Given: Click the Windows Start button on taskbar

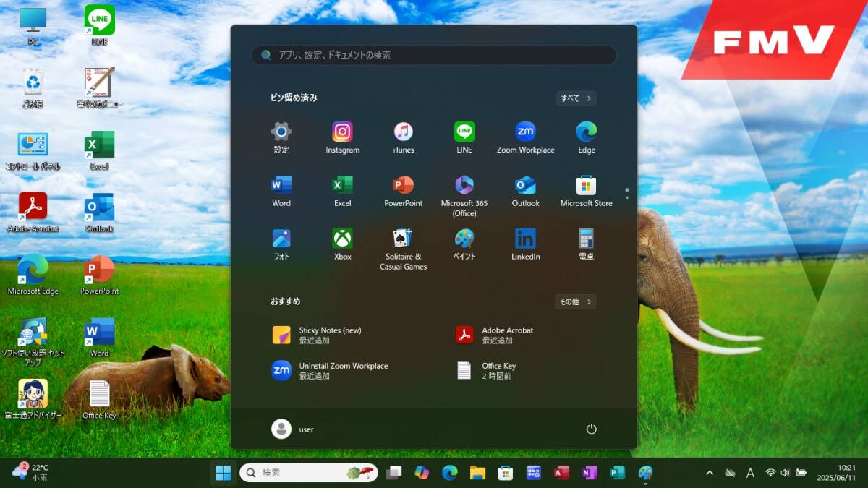Looking at the screenshot, I should coord(224,473).
